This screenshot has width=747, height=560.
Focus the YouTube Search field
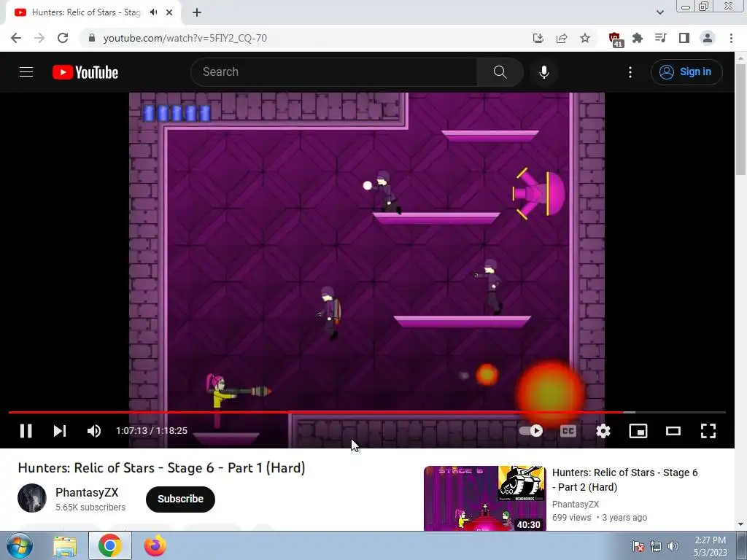point(333,72)
